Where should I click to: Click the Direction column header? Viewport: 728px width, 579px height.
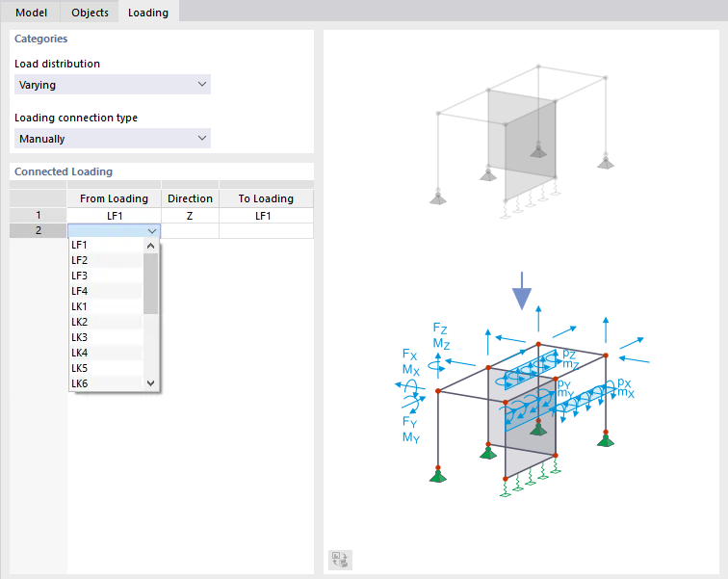(x=190, y=198)
